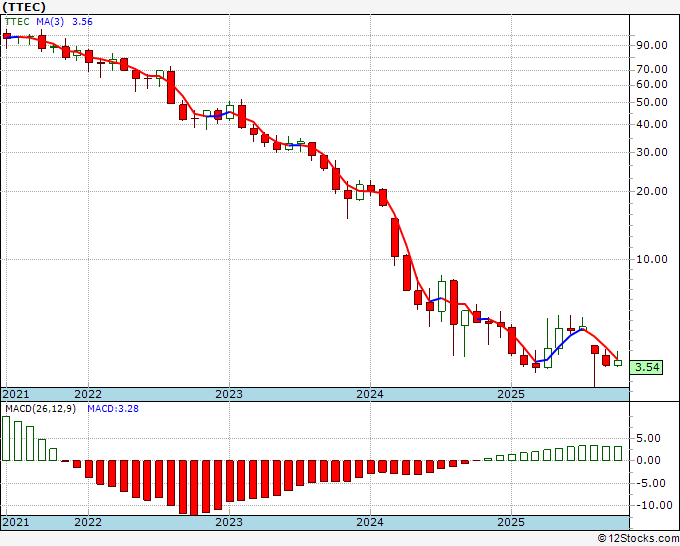Screen dimensions: 680x546
Task: Click the moving average value 3.56
Action: (82, 22)
